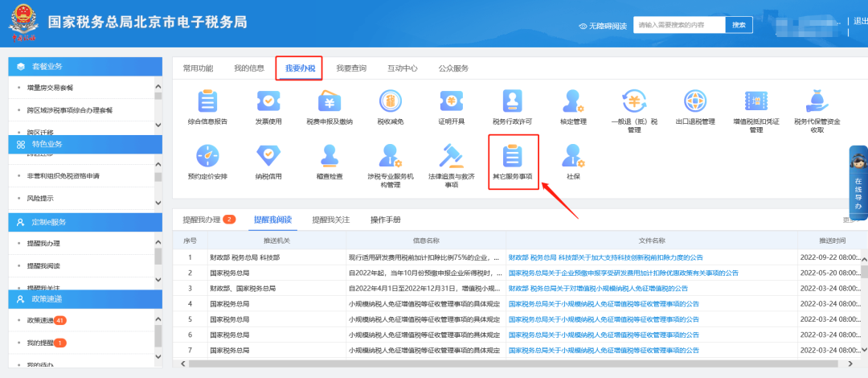Click the 纳税信用 diamond icon

[x=268, y=156]
